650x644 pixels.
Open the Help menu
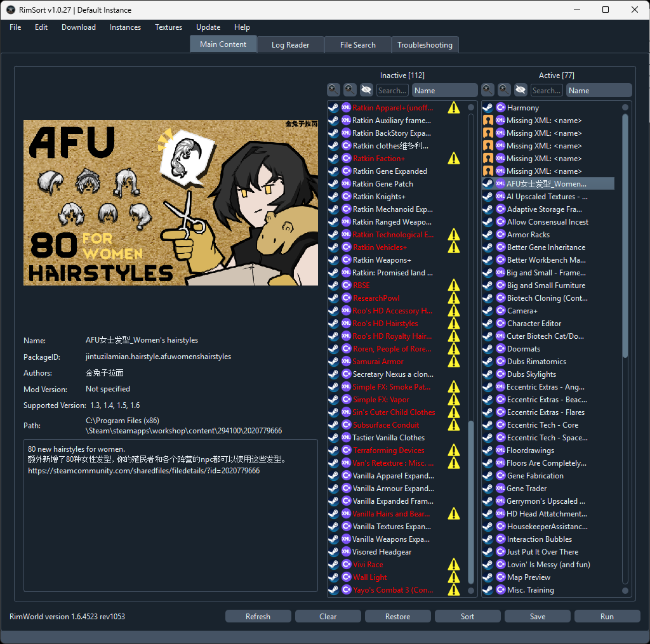point(242,27)
